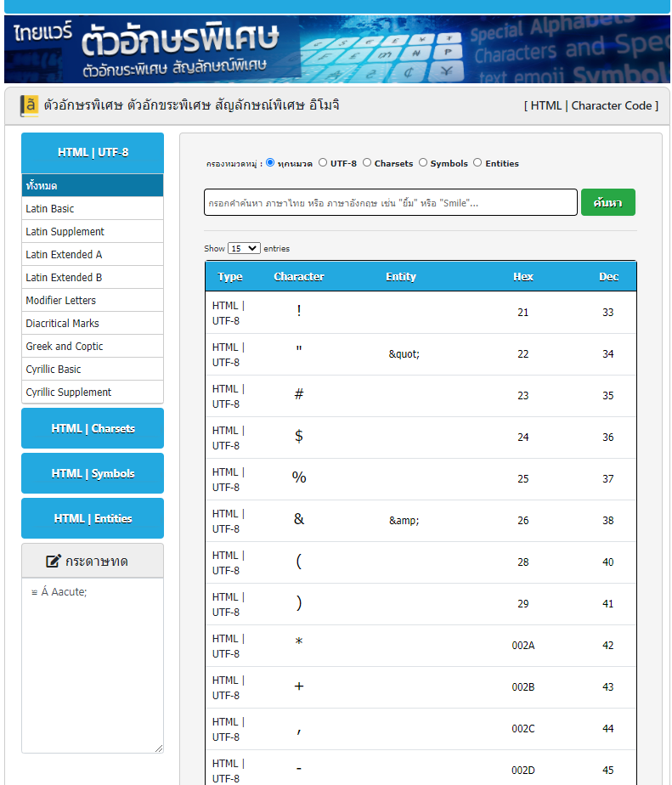Click the กระดาษทด scratchpad header

[x=93, y=561]
